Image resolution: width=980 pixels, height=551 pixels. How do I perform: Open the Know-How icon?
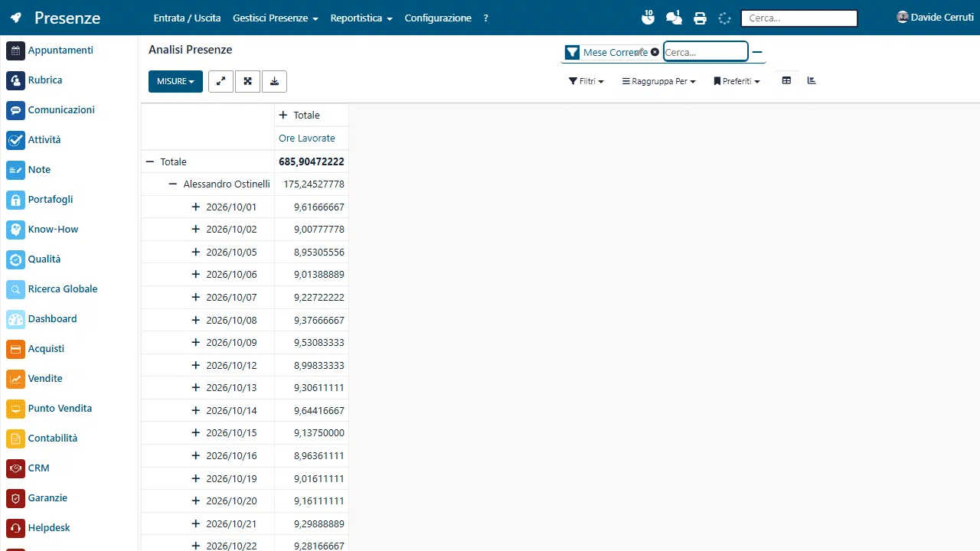(x=15, y=230)
